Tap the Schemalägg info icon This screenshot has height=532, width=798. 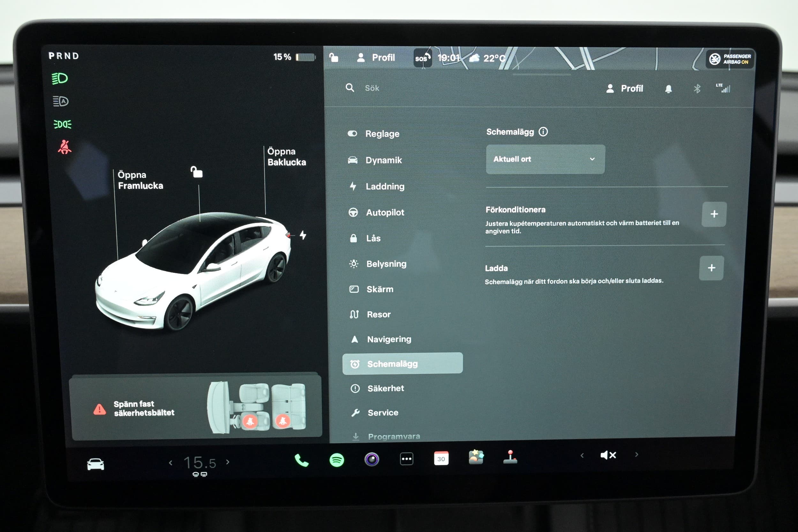point(543,131)
